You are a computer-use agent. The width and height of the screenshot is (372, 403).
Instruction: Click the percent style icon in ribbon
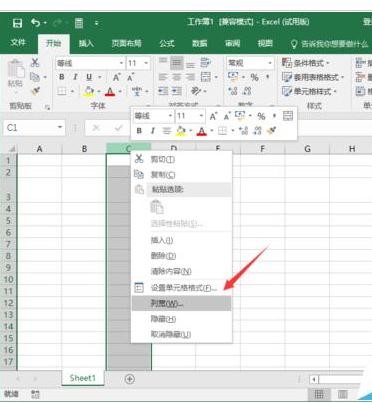click(255, 77)
